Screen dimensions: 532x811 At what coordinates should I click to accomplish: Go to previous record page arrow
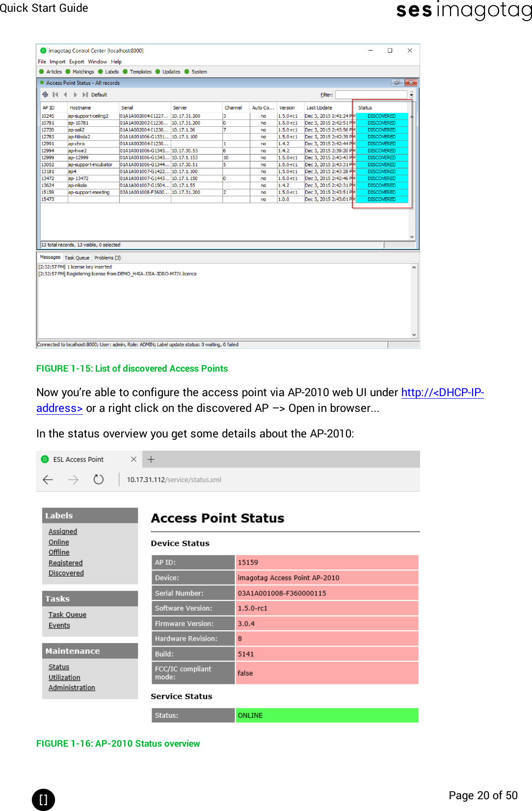pyautogui.click(x=65, y=95)
